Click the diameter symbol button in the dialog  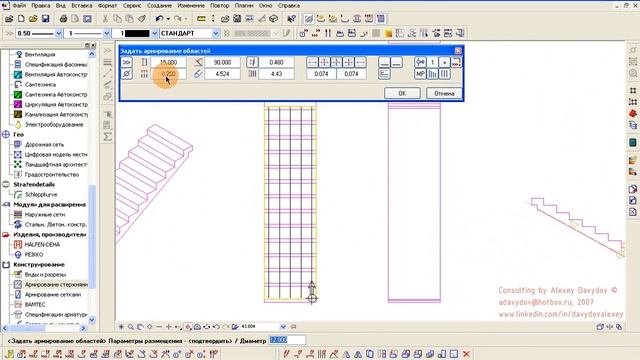[x=127, y=74]
